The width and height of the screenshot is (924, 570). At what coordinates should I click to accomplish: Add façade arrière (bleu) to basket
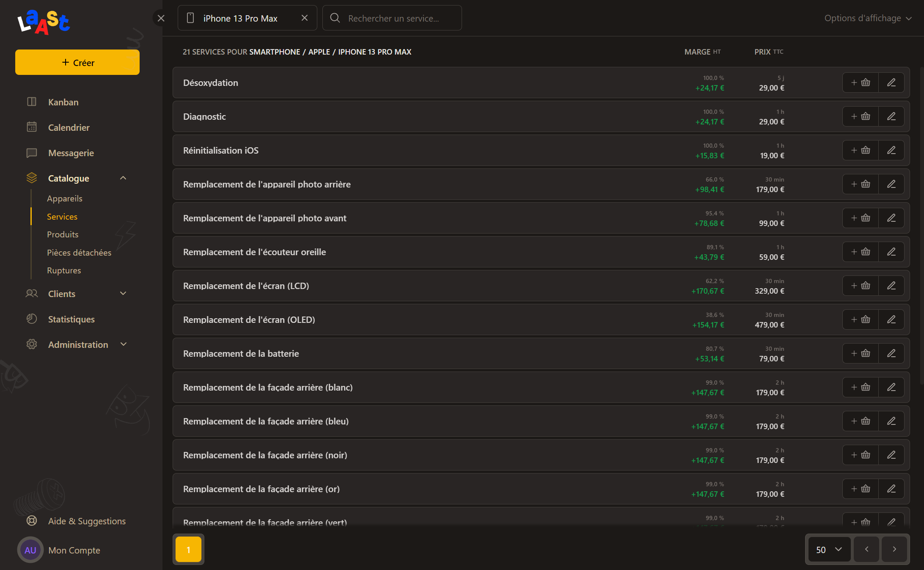click(861, 421)
